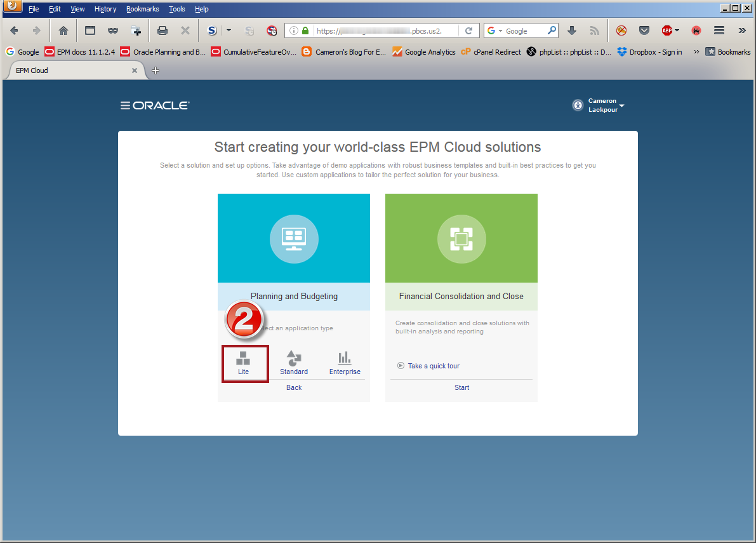Image resolution: width=756 pixels, height=543 pixels.
Task: Open the Bookmarks menu
Action: tap(143, 9)
